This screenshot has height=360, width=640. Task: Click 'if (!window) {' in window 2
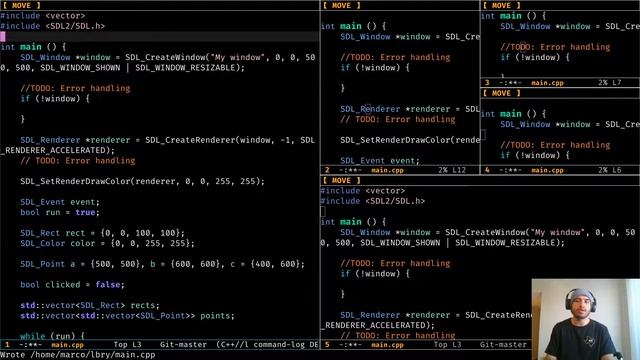coord(375,68)
